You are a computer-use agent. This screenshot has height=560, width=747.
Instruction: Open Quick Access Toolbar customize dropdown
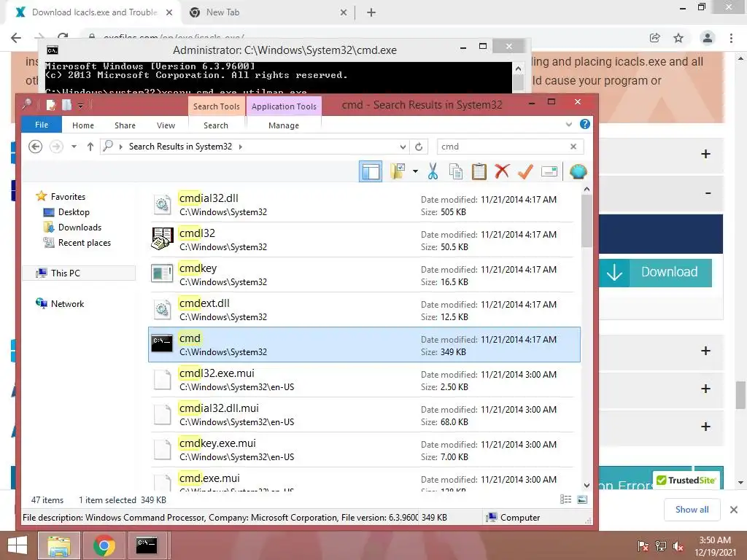pos(80,105)
